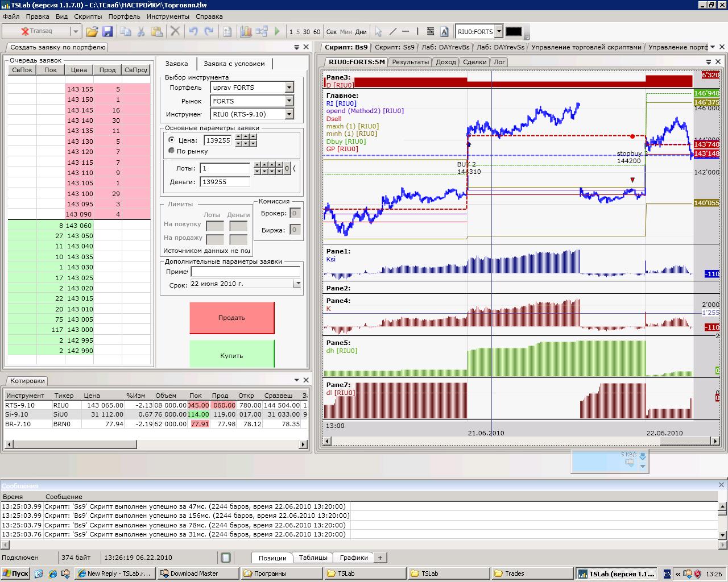
Task: Open the 'Скрипты' menu
Action: (88, 17)
